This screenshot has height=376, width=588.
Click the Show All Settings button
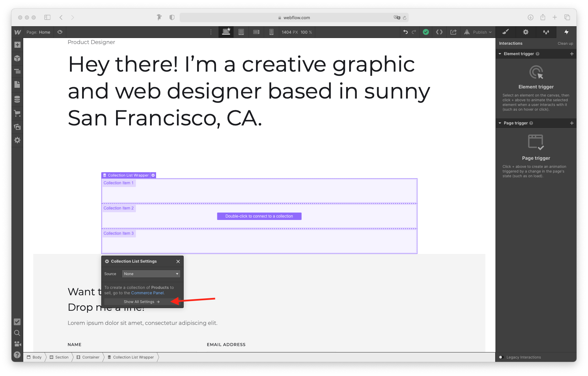coord(142,302)
